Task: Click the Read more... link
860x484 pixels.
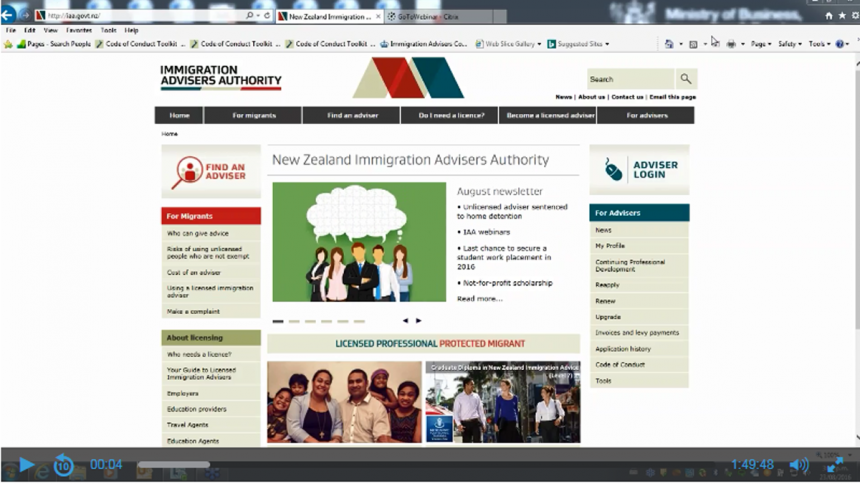Action: [x=479, y=299]
